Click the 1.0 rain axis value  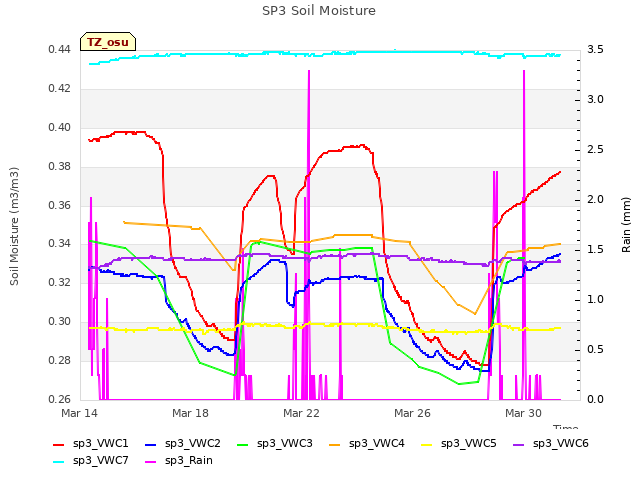(x=595, y=300)
